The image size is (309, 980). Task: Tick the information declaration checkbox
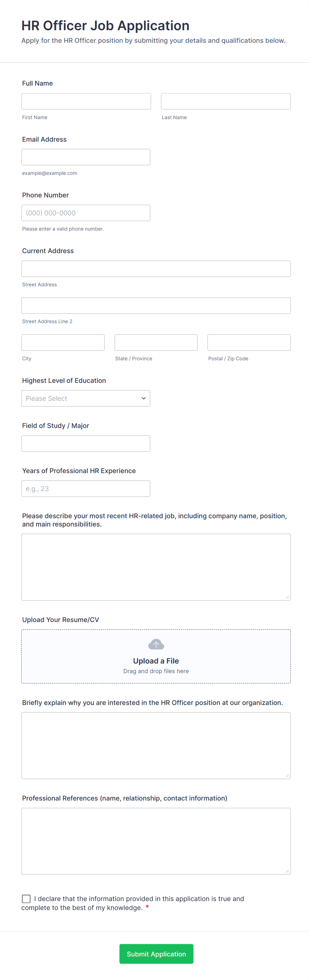[x=26, y=898]
